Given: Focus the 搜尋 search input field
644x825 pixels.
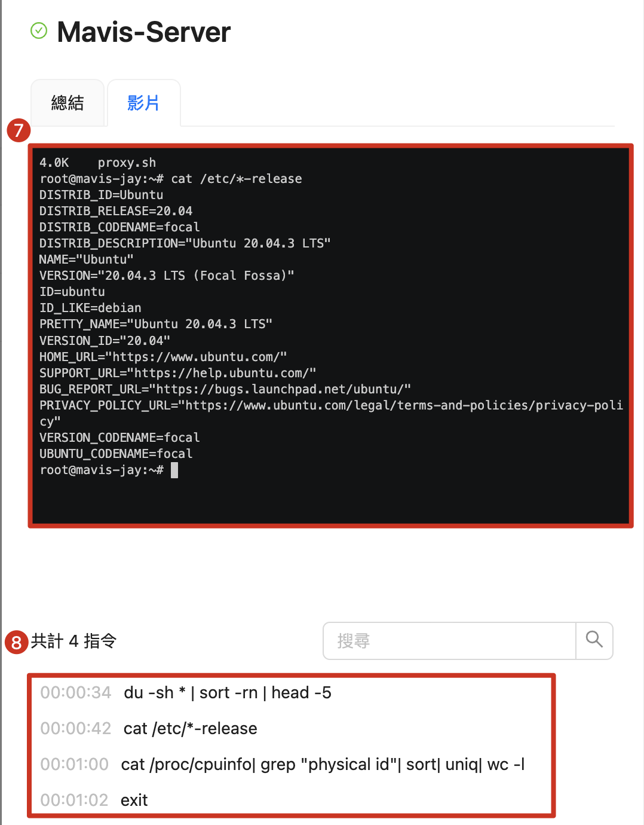Looking at the screenshot, I should tap(449, 641).
